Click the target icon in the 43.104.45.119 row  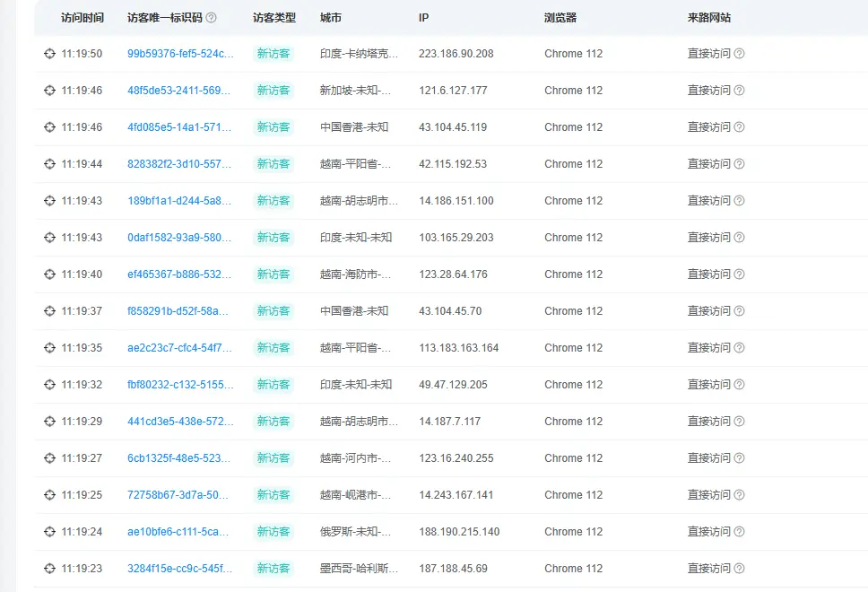[x=50, y=127]
